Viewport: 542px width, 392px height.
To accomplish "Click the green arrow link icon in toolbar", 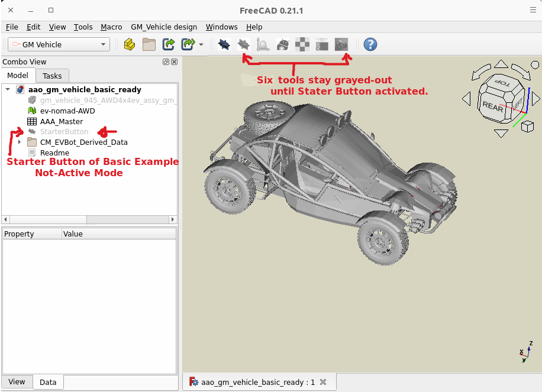I will (x=169, y=44).
